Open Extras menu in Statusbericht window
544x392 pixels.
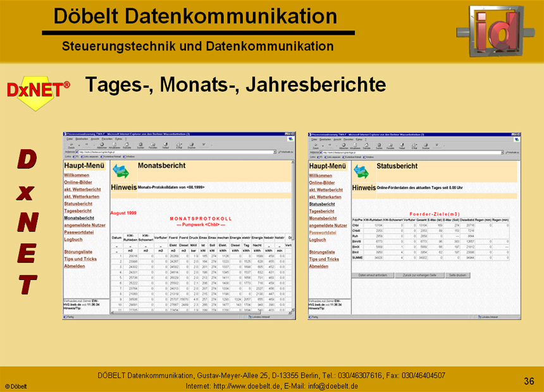click(359, 140)
